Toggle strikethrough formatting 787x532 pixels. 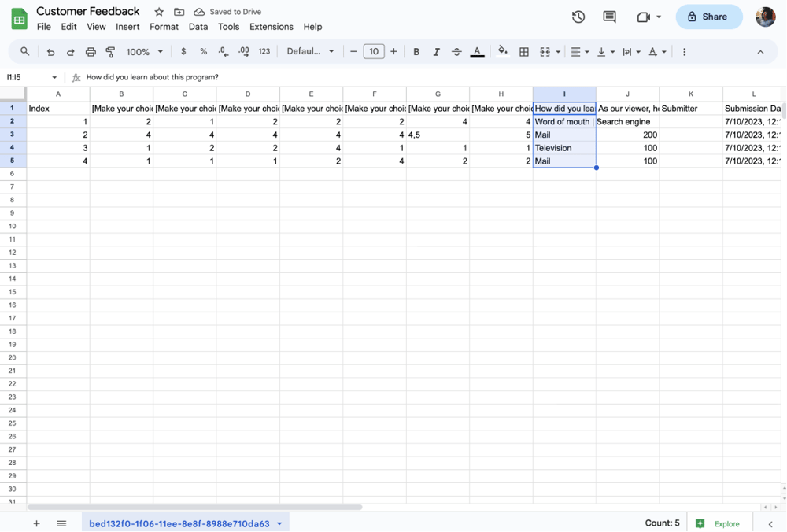tap(456, 51)
